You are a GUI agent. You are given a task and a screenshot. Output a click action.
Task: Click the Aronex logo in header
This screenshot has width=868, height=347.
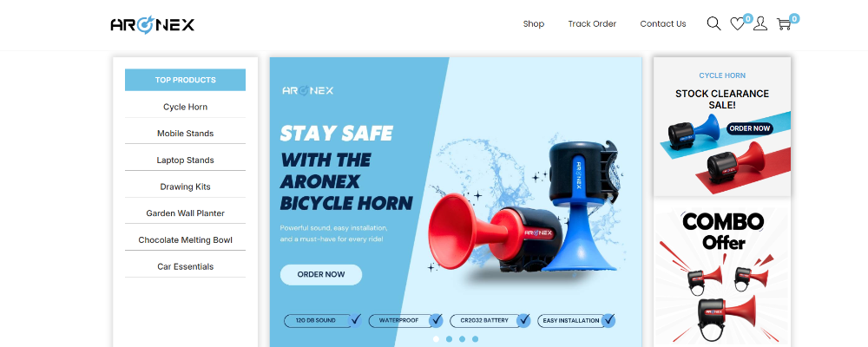click(x=152, y=25)
